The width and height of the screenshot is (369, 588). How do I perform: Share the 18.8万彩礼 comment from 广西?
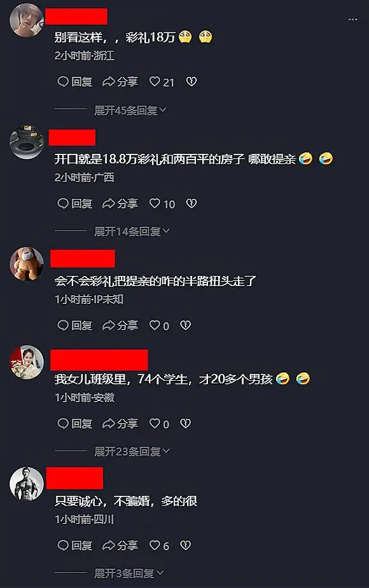pyautogui.click(x=120, y=203)
